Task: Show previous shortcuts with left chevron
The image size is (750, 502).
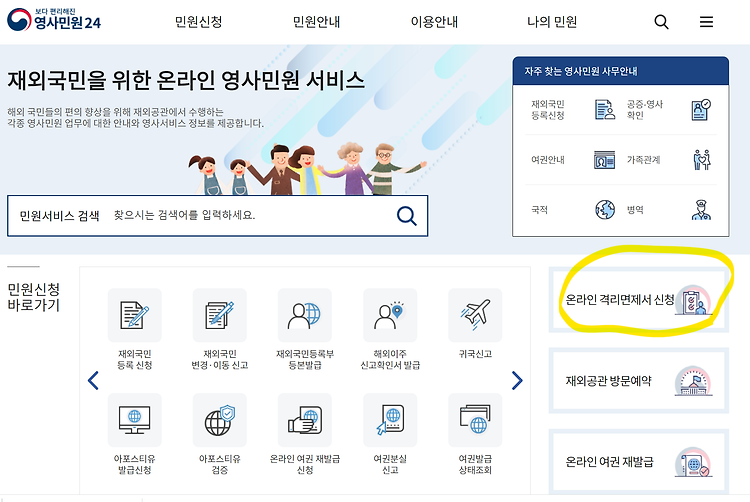Action: 93,381
